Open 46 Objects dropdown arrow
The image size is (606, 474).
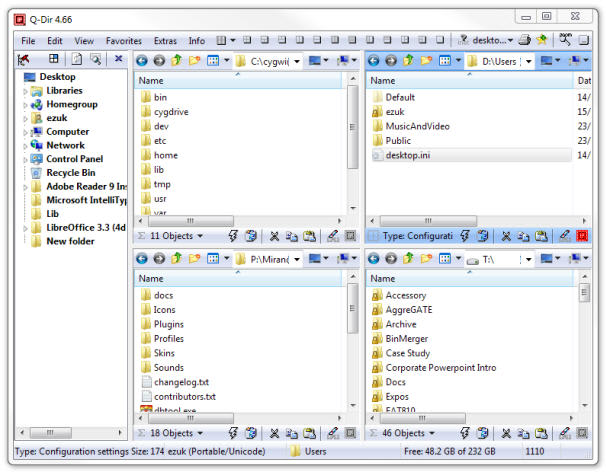pyautogui.click(x=432, y=433)
